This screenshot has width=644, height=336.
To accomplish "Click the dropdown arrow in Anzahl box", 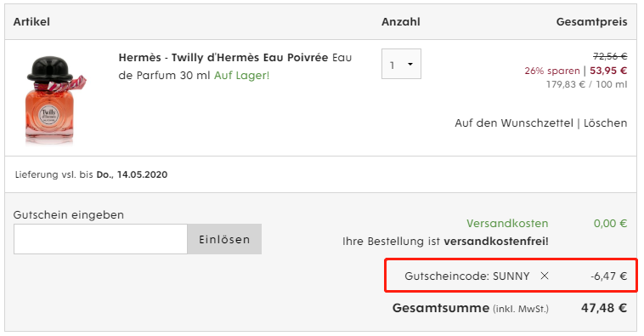I will pyautogui.click(x=410, y=64).
